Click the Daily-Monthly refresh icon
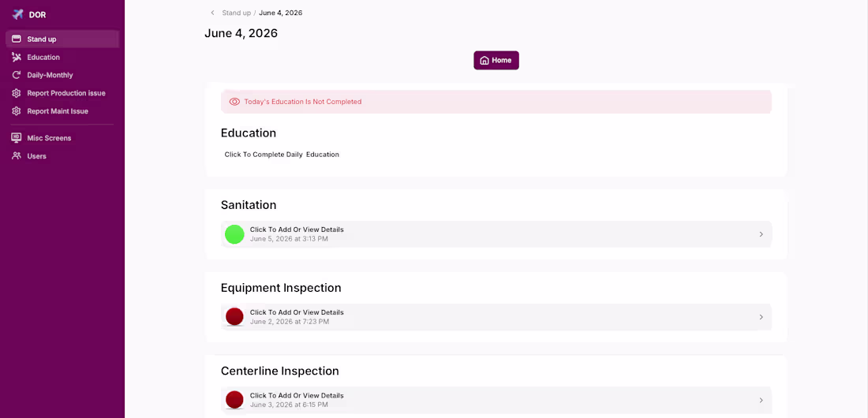The image size is (868, 418). pos(17,75)
